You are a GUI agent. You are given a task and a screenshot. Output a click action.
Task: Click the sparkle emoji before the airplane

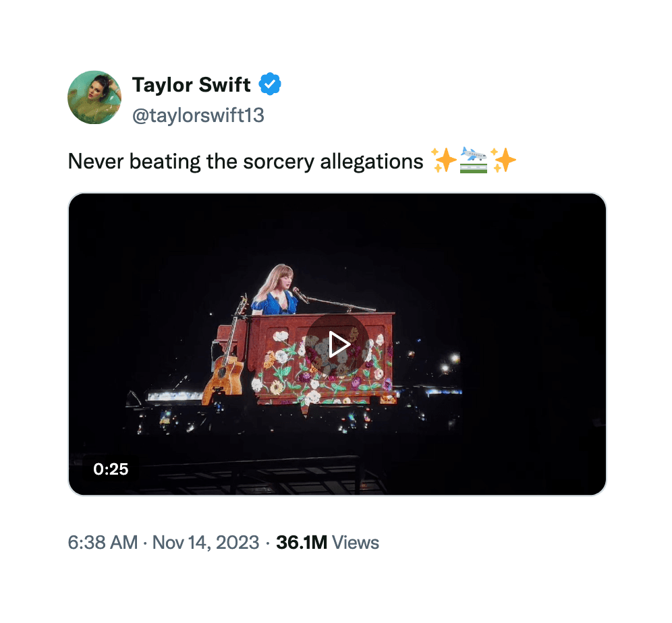(445, 160)
